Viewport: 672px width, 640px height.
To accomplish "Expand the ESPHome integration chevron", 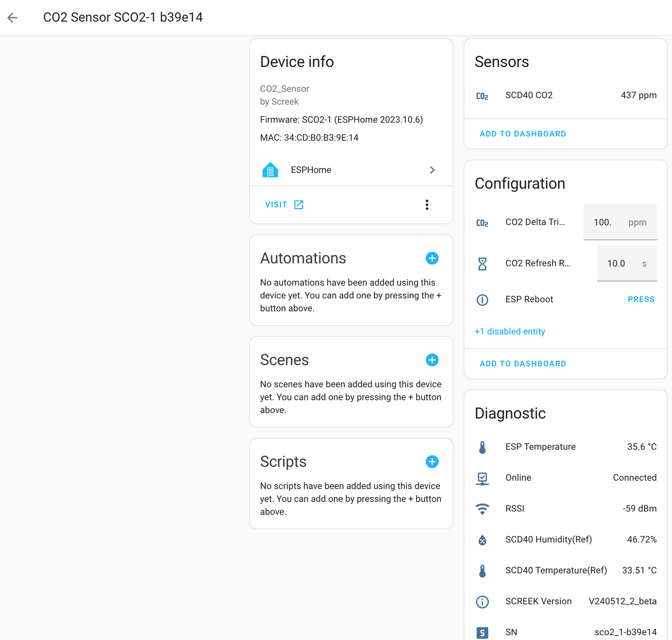I will tap(432, 170).
